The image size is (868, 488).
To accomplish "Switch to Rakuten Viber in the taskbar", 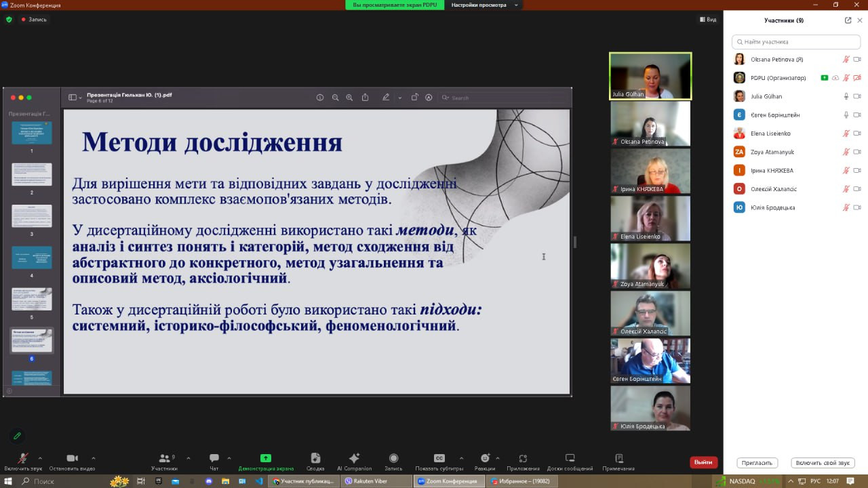I will [x=376, y=481].
